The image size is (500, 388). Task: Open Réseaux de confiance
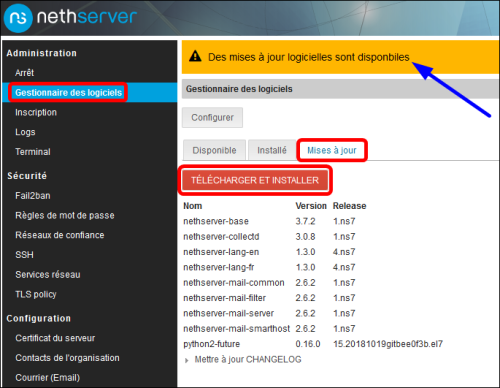(x=60, y=235)
